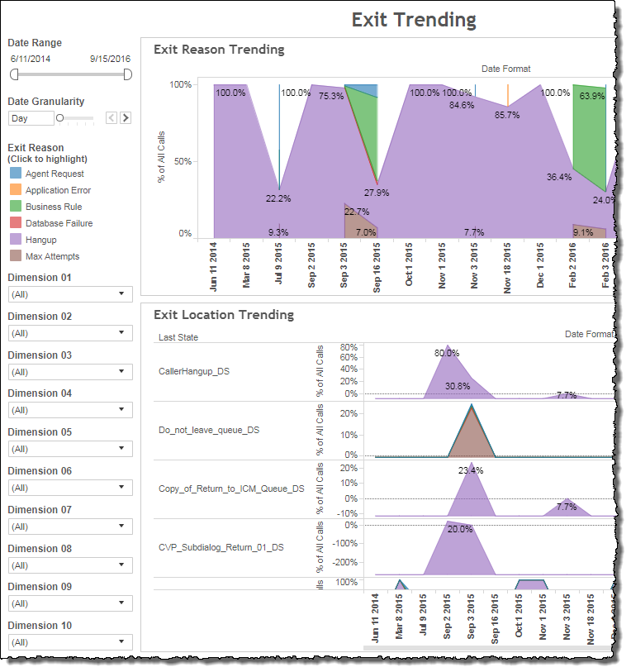Screen dimensions: 631x672
Task: Open the Dimension 07 dropdown list
Action: click(69, 527)
